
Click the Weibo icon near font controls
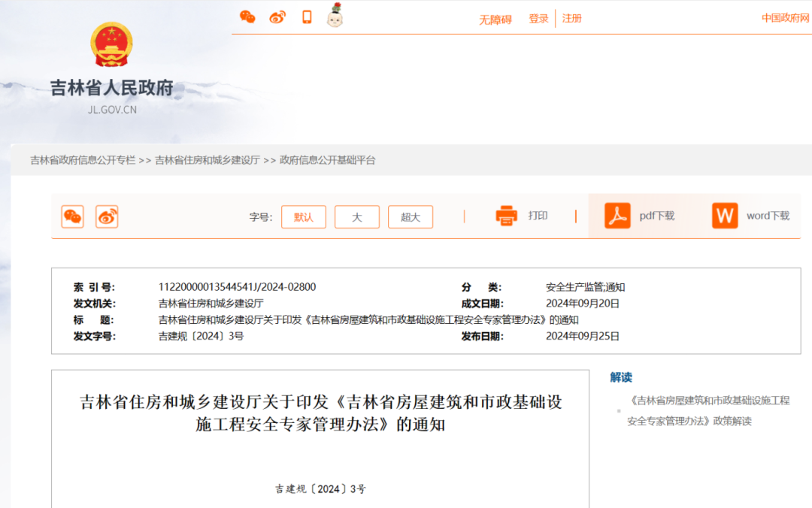[x=107, y=216]
